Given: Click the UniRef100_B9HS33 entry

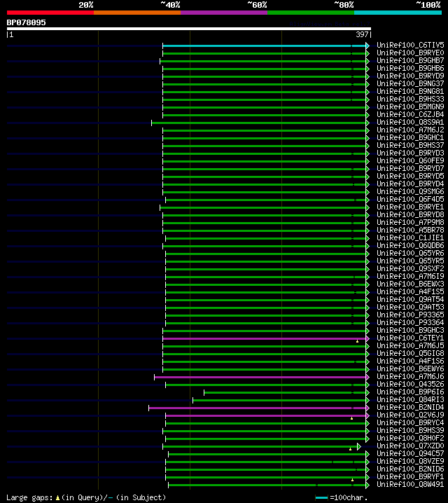Looking at the screenshot, I should tap(410, 99).
